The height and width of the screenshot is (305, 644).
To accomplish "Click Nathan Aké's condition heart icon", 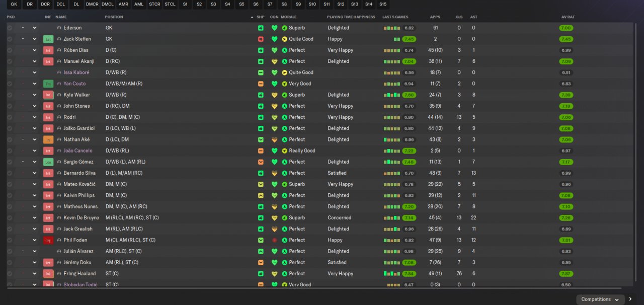I will [274, 139].
